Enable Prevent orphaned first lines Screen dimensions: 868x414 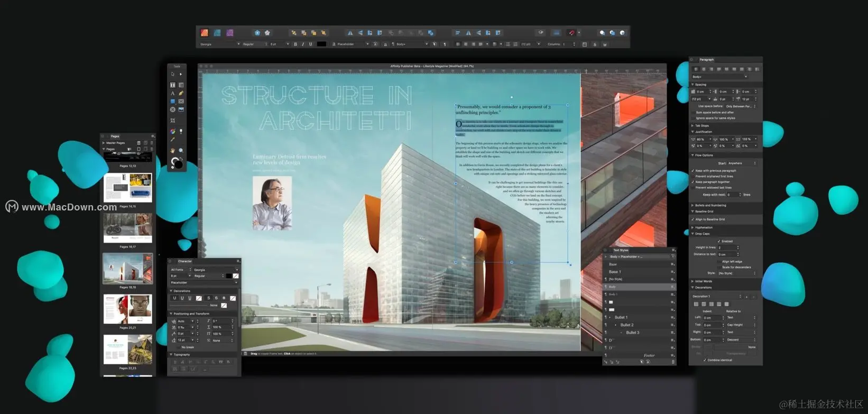point(692,176)
